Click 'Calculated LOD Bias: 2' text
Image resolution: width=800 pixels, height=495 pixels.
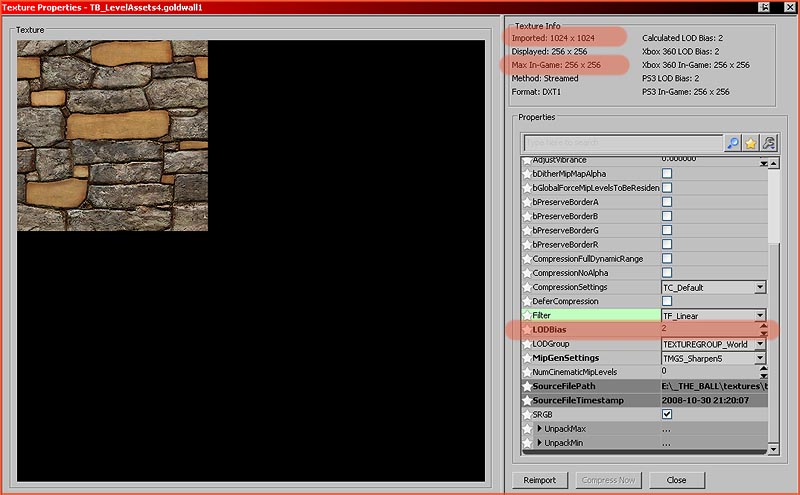click(682, 38)
